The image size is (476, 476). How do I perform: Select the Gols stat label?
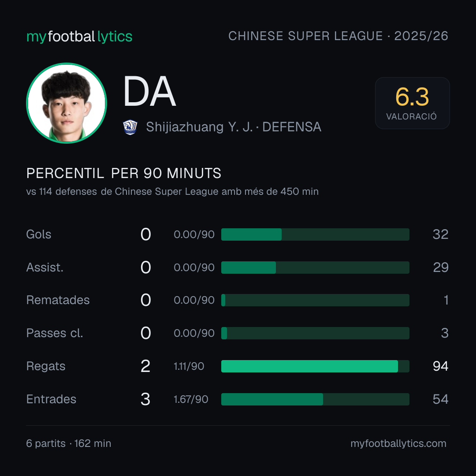39,234
